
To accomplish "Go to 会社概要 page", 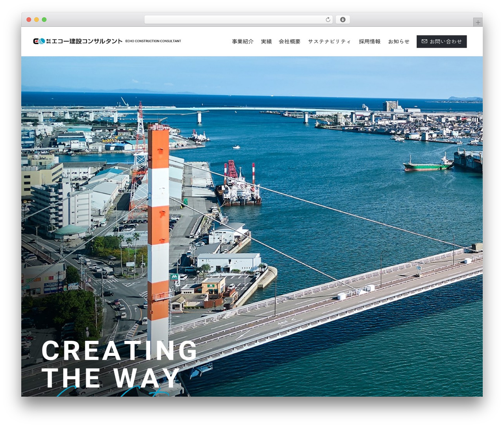I will point(289,41).
